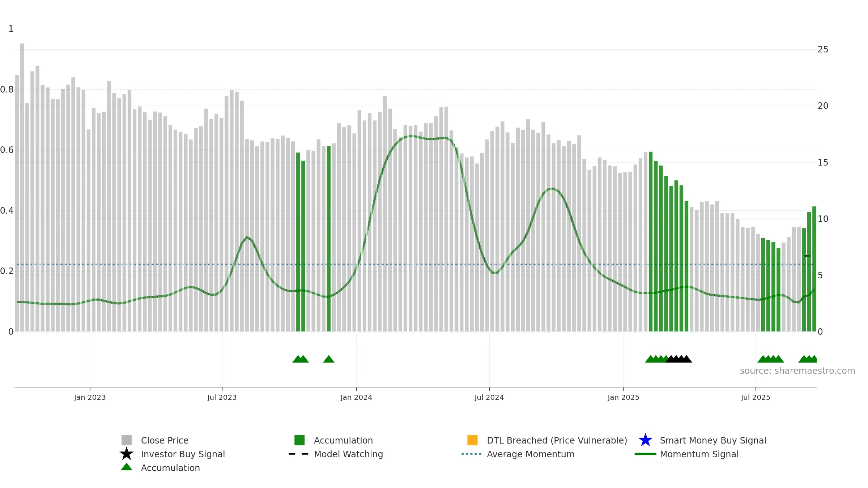
Task: Click the blue Smart Money Buy Signal star
Action: click(x=646, y=440)
